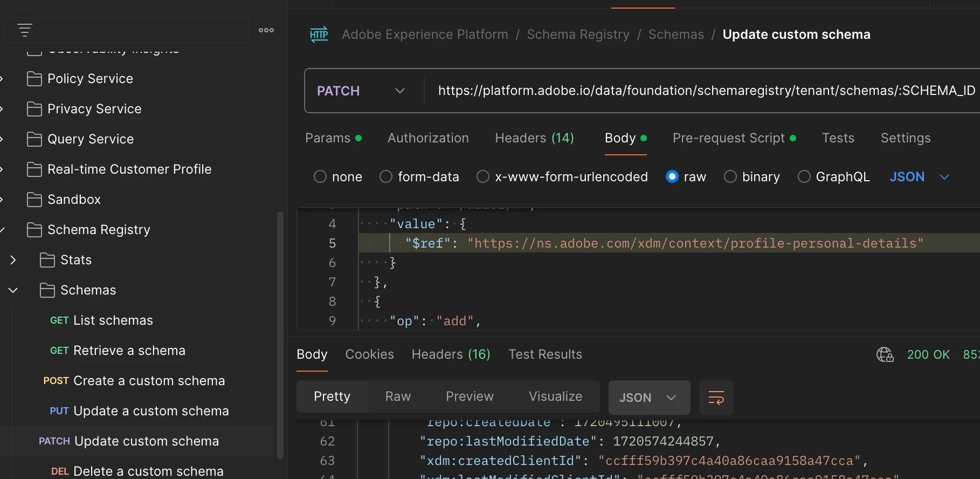Click the Sandbox folder icon
The height and width of the screenshot is (479, 980).
[x=34, y=200]
